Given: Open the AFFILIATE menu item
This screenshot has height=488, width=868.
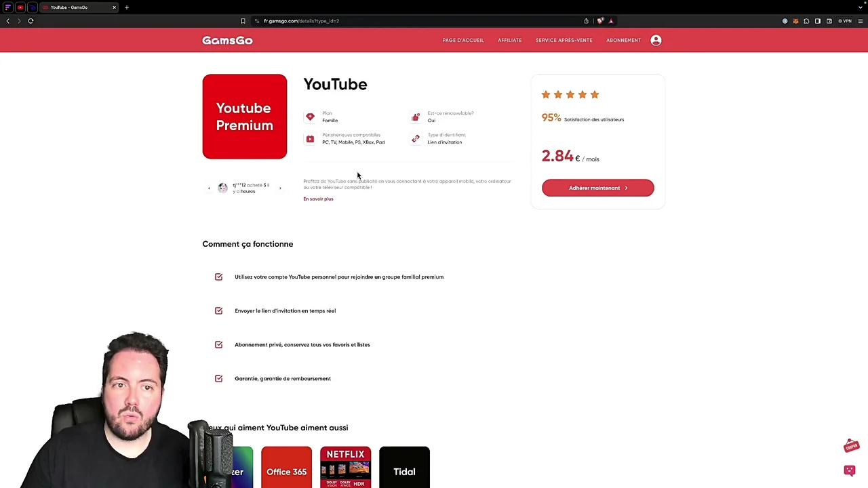Looking at the screenshot, I should click(x=510, y=40).
